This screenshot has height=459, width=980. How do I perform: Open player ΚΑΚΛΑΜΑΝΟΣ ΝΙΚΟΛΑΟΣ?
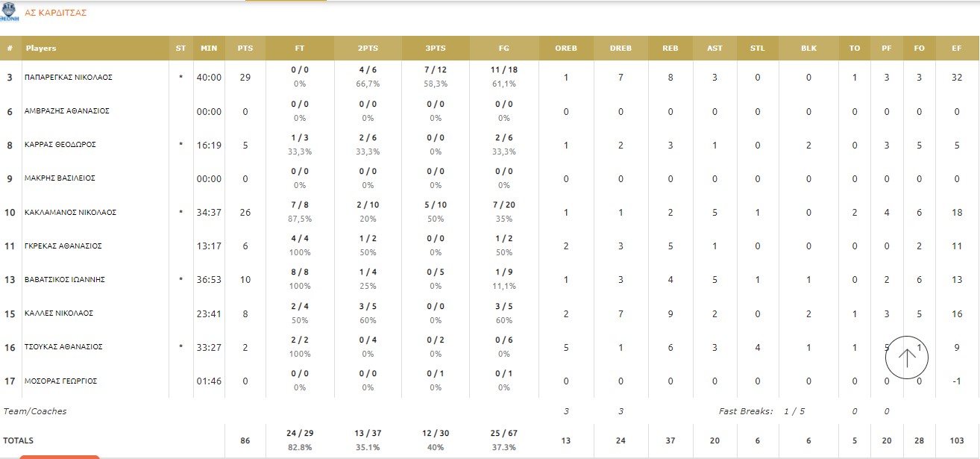coord(70,212)
